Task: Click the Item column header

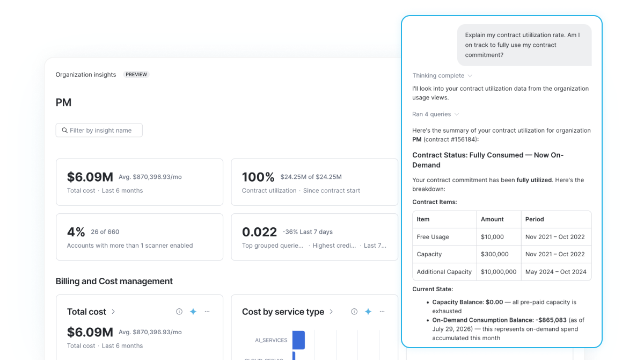Action: (x=444, y=219)
